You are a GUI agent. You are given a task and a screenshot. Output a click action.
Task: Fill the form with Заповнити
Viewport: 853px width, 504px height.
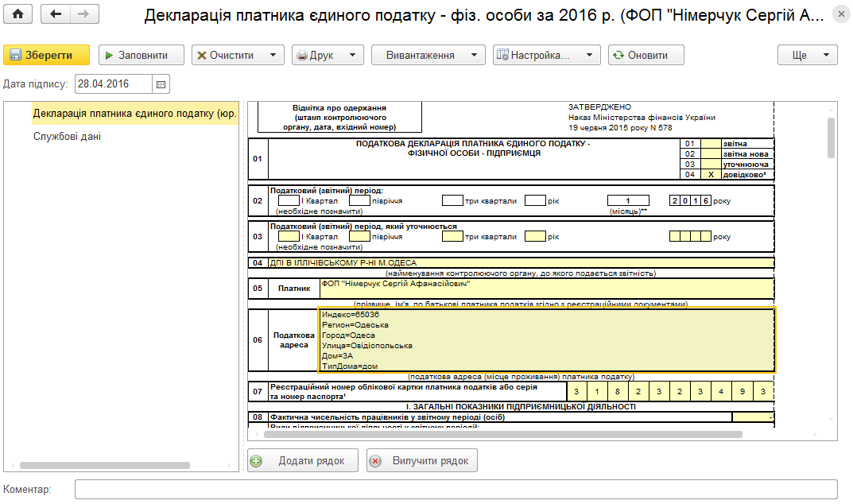[x=142, y=55]
